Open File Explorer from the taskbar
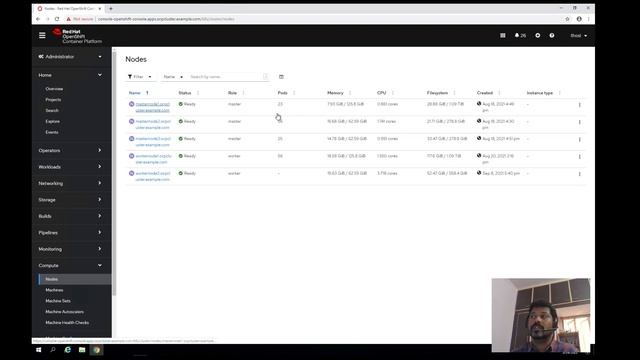The width and height of the screenshot is (640, 360). (82, 350)
